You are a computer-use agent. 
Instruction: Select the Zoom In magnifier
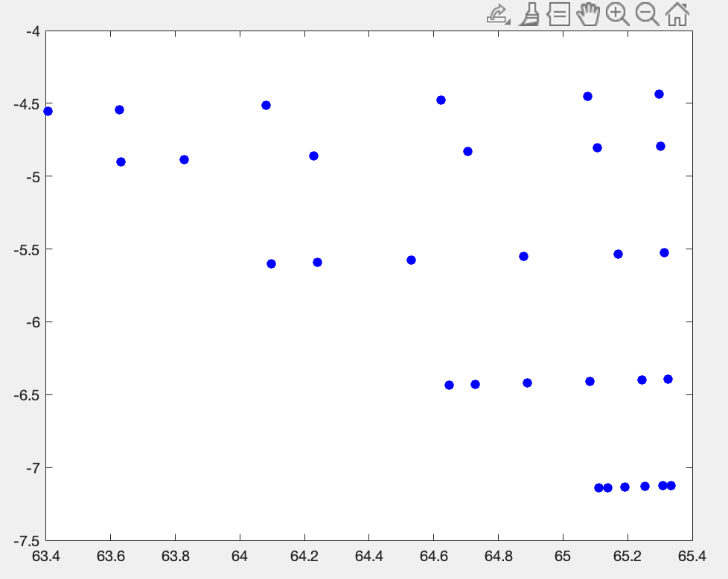[x=617, y=14]
